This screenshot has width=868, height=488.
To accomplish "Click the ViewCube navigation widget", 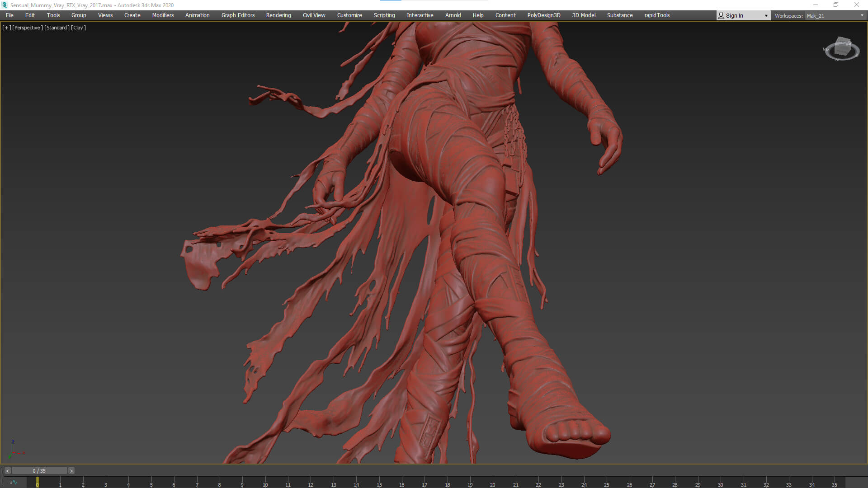I will [841, 49].
